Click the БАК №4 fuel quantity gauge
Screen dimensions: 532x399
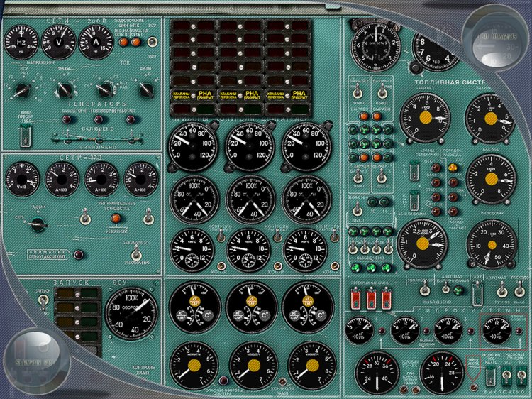(x=492, y=179)
